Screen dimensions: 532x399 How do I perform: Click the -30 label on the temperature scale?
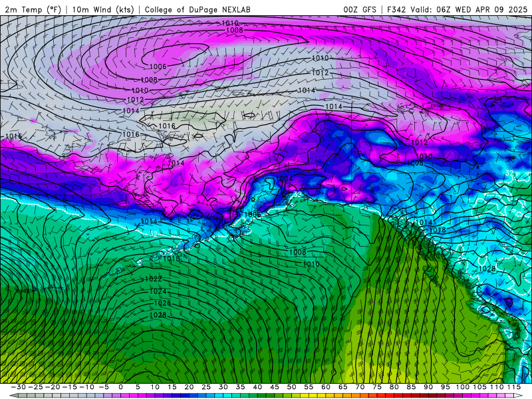click(x=18, y=387)
